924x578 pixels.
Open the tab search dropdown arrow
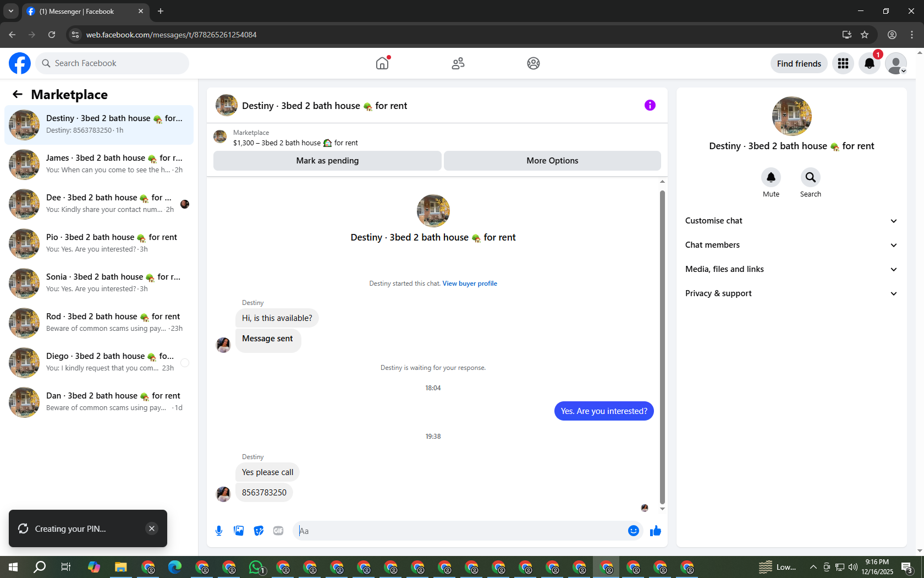[11, 11]
